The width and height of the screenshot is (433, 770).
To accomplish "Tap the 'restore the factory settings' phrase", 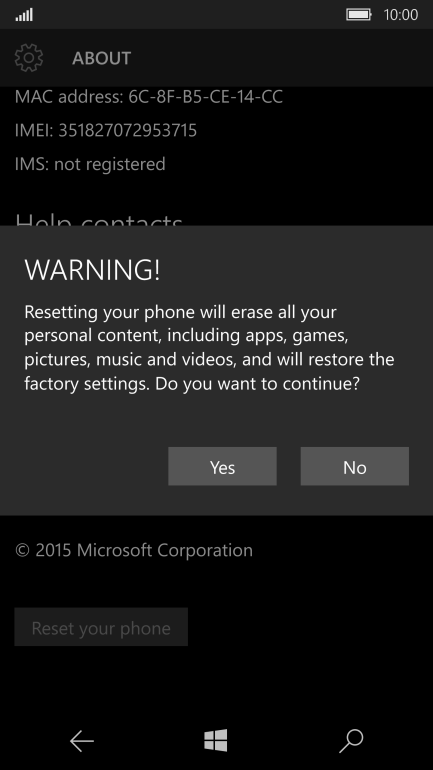I will pos(209,371).
